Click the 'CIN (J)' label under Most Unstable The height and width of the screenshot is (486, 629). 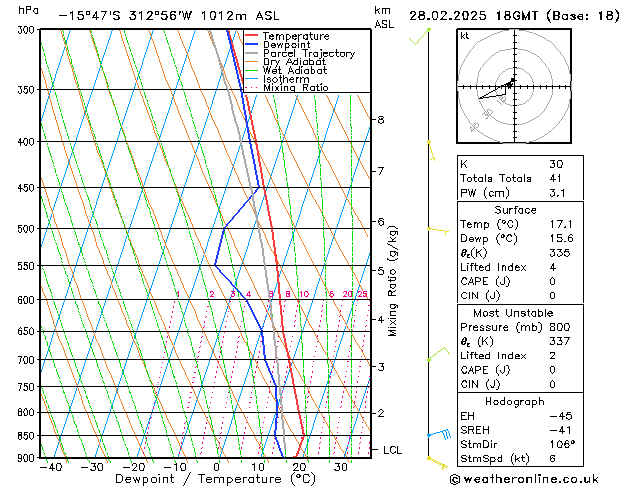pos(480,384)
